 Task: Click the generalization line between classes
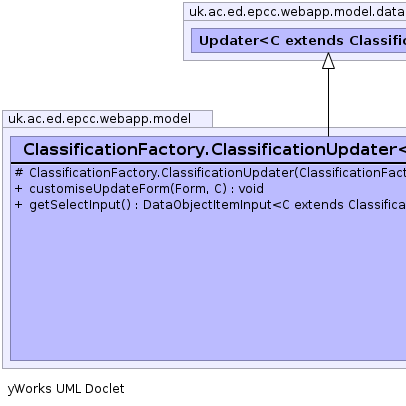pos(328,103)
